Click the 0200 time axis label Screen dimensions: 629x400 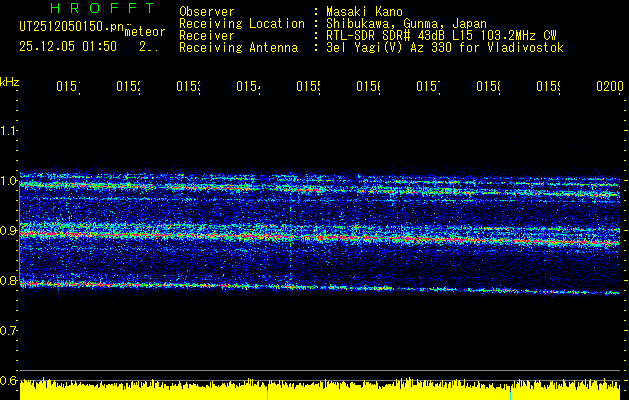(x=610, y=86)
